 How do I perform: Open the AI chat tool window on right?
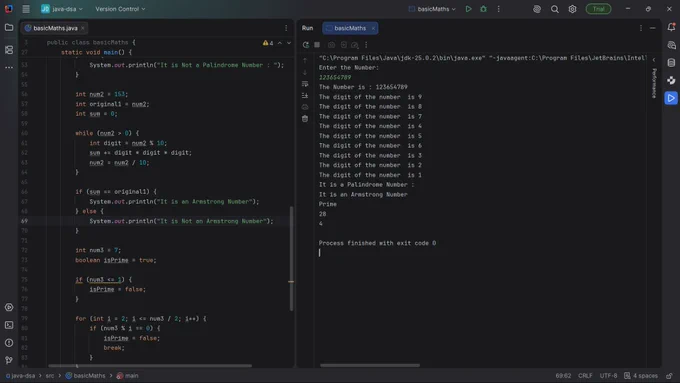(671, 45)
